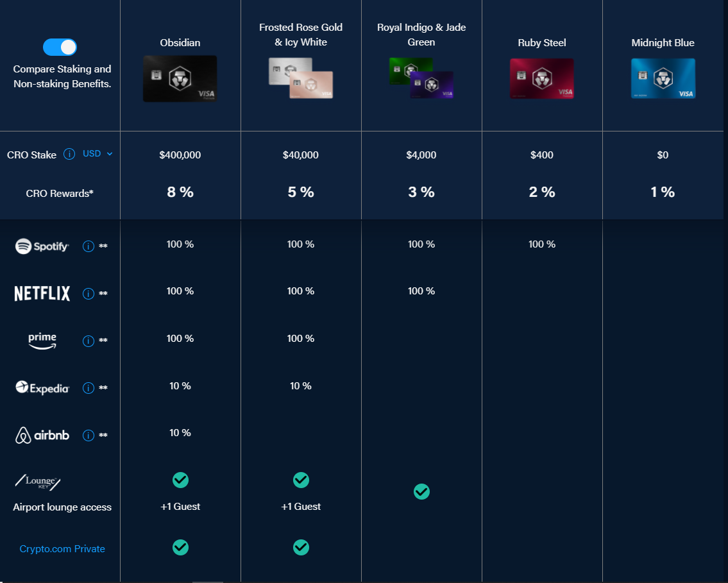Click the Expedia info icon
Viewport: 728px width, 583px height.
coord(89,387)
